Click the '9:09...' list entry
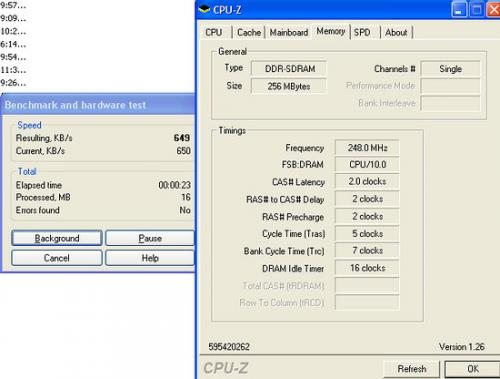500x379 pixels. (x=13, y=18)
